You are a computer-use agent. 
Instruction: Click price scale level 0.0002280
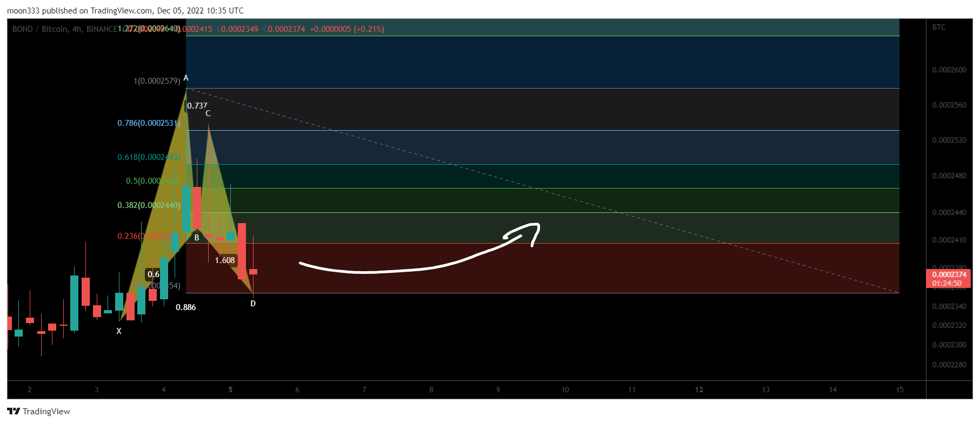(949, 365)
